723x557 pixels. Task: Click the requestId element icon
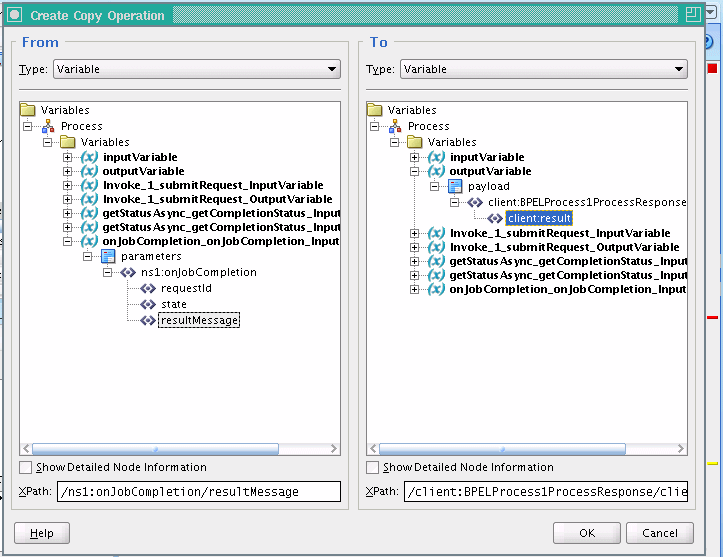point(148,289)
